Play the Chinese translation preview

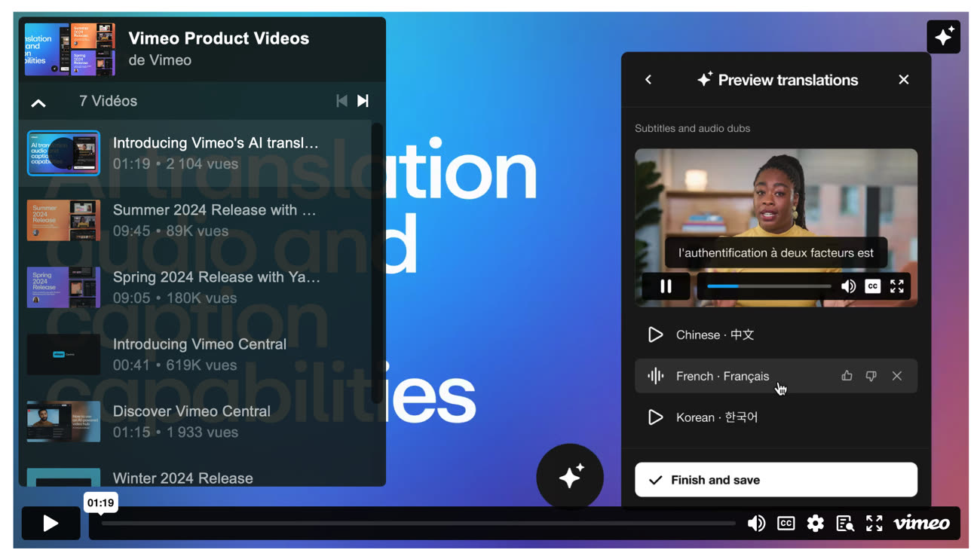[656, 334]
